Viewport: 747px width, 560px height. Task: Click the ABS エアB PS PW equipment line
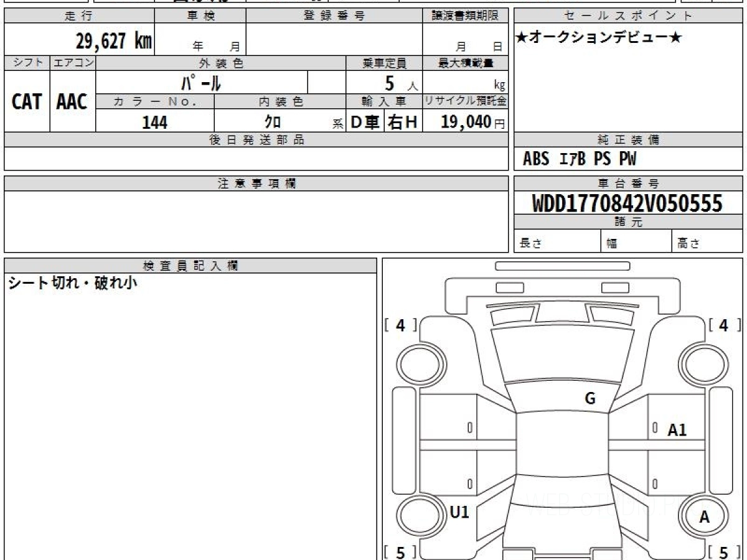point(580,159)
